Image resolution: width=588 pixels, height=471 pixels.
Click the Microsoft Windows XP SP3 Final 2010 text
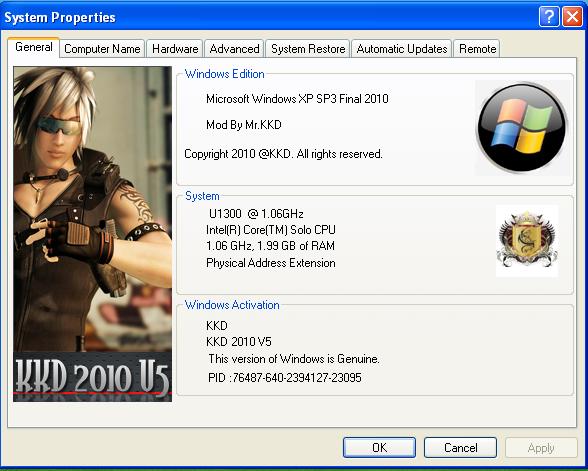coord(297,99)
